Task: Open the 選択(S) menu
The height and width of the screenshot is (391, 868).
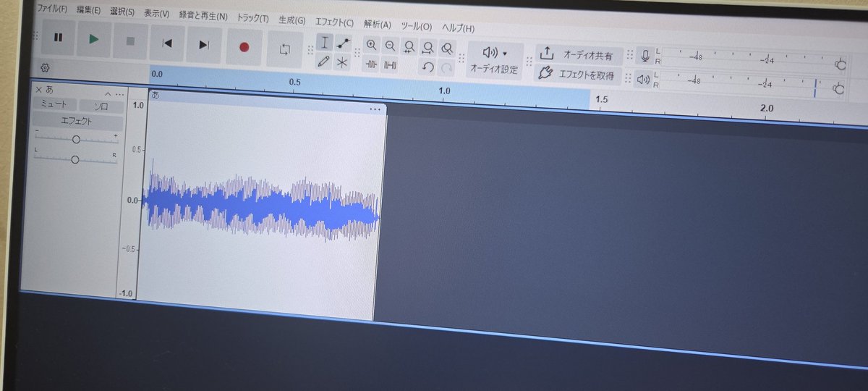Action: pyautogui.click(x=122, y=12)
